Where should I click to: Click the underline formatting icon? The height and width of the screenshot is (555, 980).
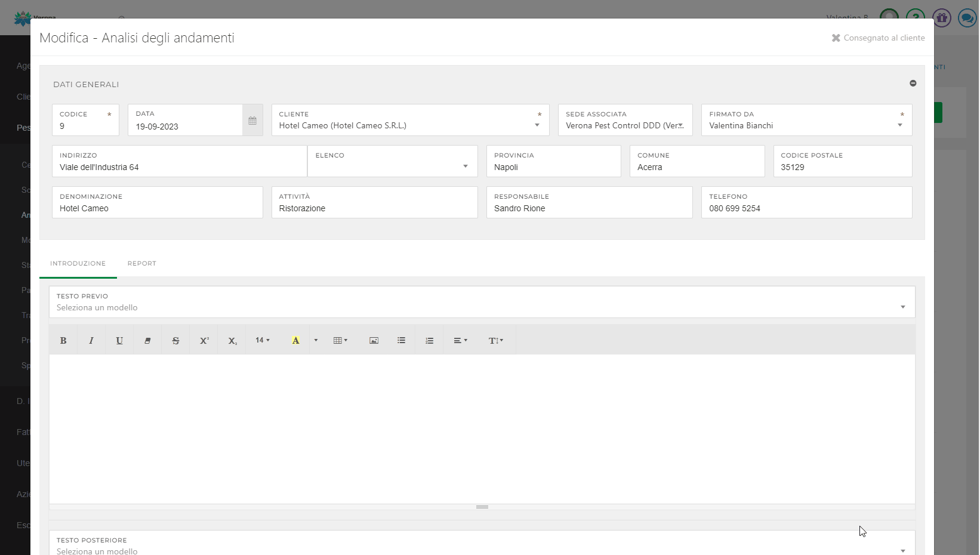(x=119, y=341)
